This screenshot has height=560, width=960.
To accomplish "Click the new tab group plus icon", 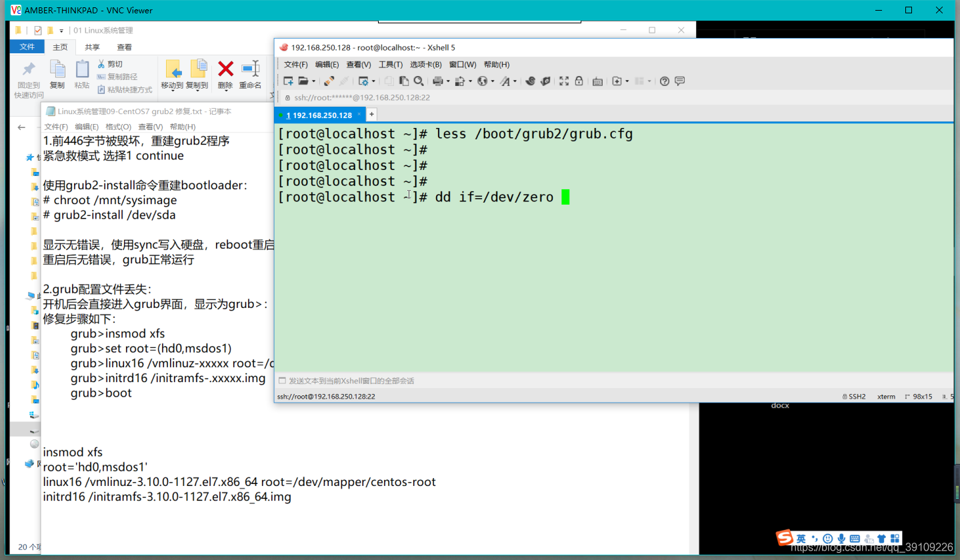I will point(617,81).
